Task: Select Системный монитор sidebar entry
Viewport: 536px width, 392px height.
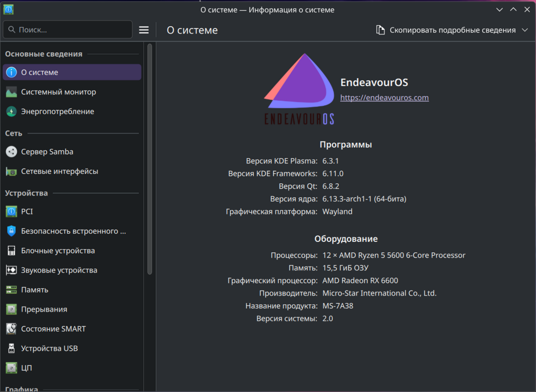Action: pos(72,92)
